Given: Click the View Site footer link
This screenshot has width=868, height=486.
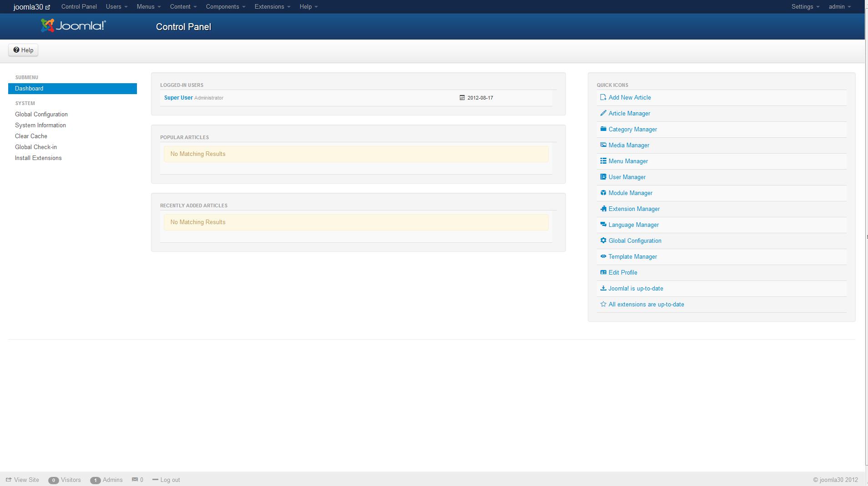Looking at the screenshot, I should pos(26,480).
